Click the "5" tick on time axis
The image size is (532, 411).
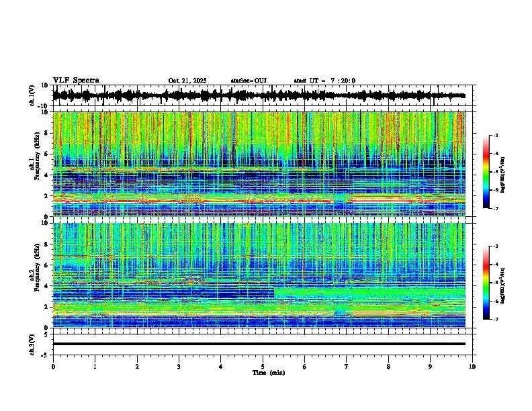[x=263, y=367]
